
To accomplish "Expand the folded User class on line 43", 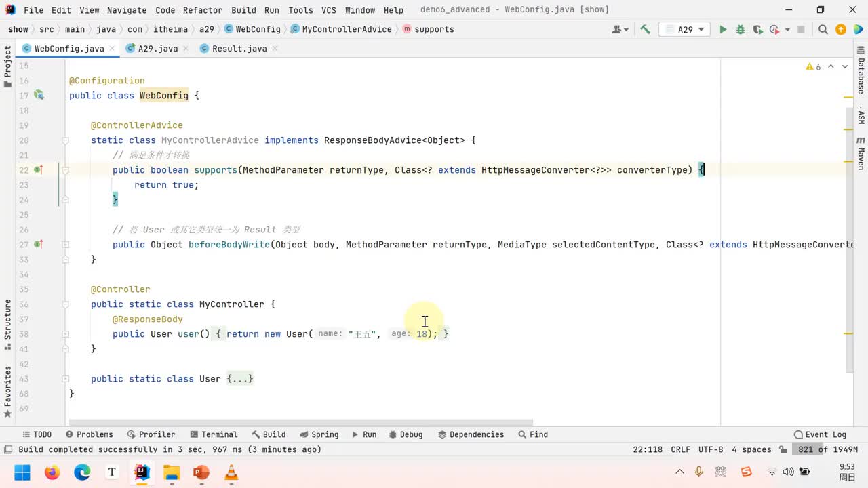I will (x=65, y=379).
